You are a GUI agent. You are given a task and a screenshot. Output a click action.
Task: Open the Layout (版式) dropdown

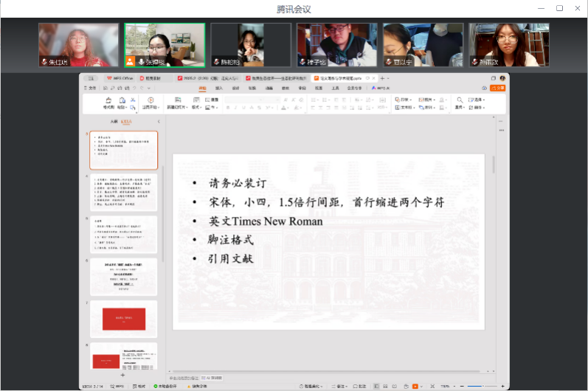(197, 108)
